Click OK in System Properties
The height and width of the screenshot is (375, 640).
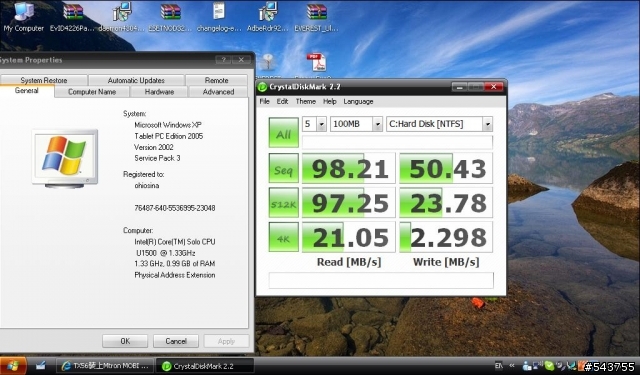tap(125, 341)
